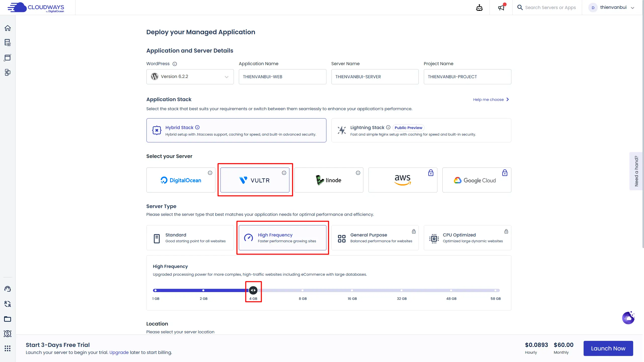Open the floating cloud chat widget
Screen dimensions: 644x362
point(628,318)
